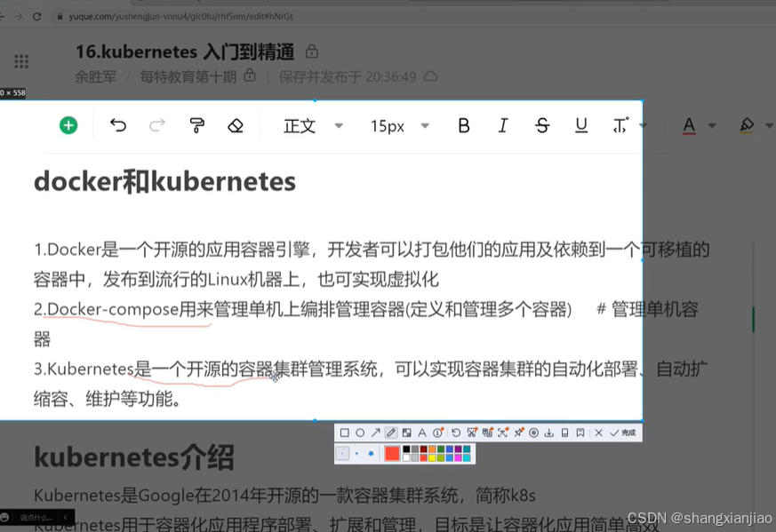Reload the browser page

tap(36, 16)
